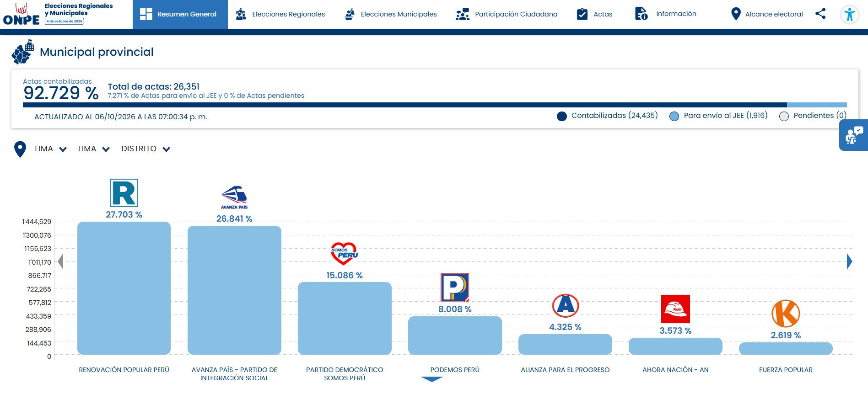Viewport: 868px width, 394px height.
Task: Click the 'ALIANZA PARA EL PROGRESO' label
Action: pos(565,370)
